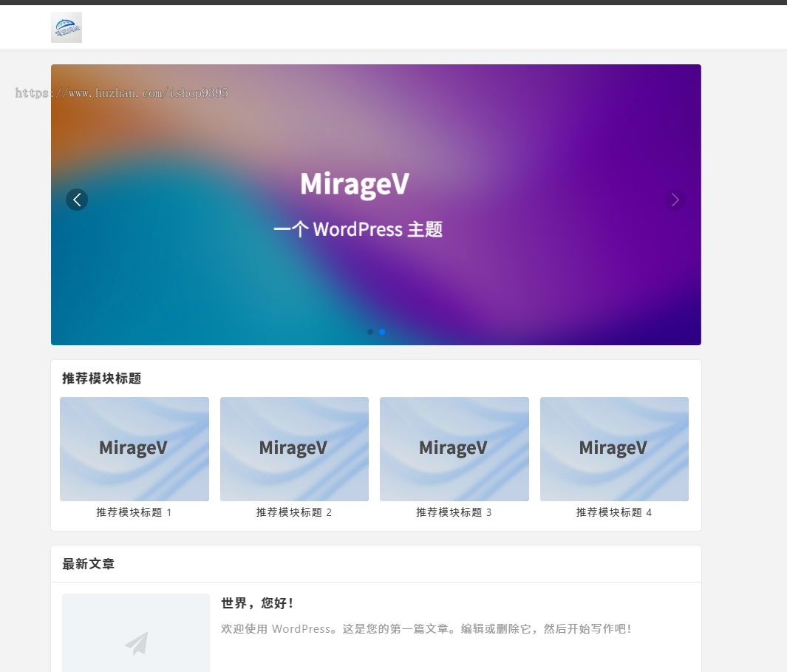Screen dimensions: 787x672
Task: Click the 推荐模块标题 4 caption link
Action: (x=614, y=512)
